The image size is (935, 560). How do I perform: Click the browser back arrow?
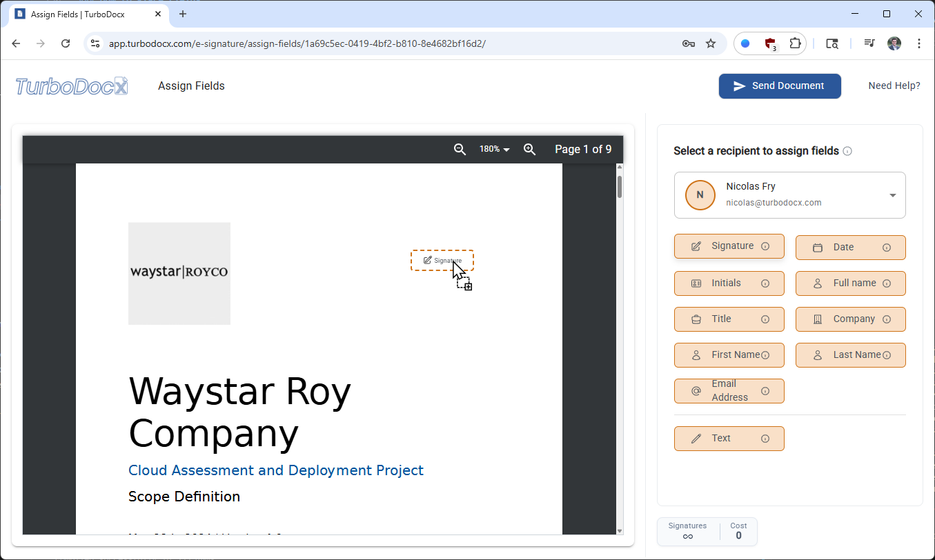[x=17, y=43]
